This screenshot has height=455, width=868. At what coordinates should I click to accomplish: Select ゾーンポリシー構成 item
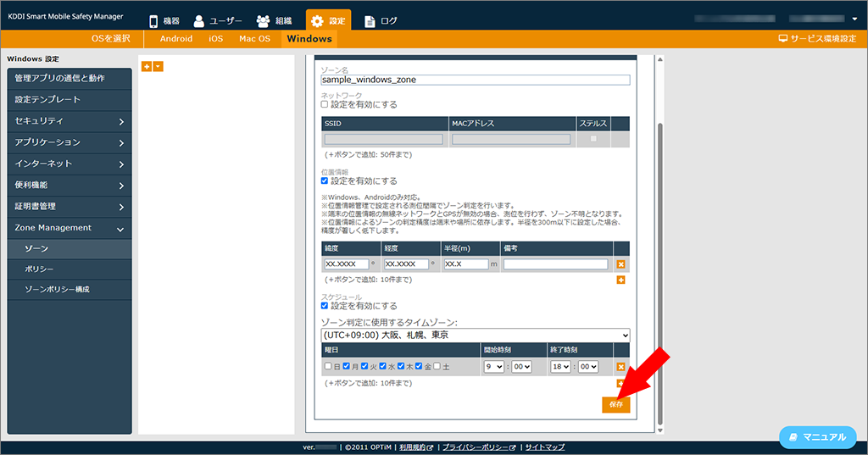(x=70, y=290)
